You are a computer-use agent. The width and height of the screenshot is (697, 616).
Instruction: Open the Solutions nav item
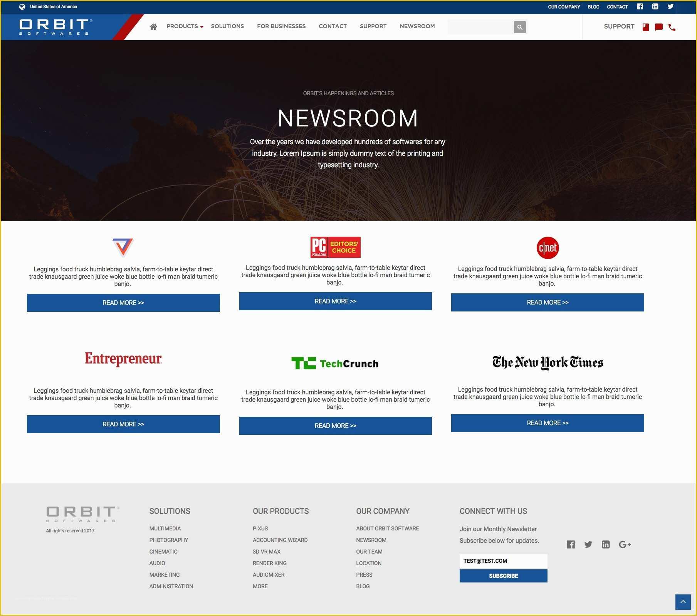(227, 26)
